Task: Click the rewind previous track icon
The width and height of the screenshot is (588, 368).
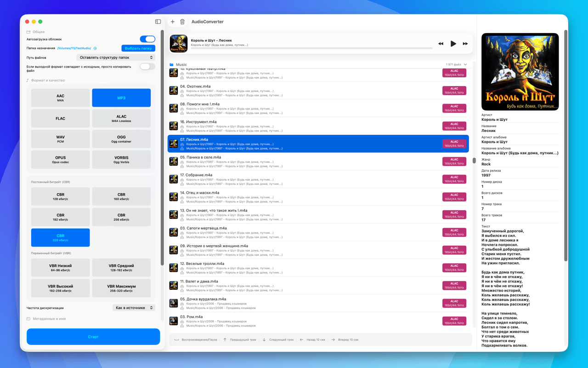Action: click(x=441, y=44)
